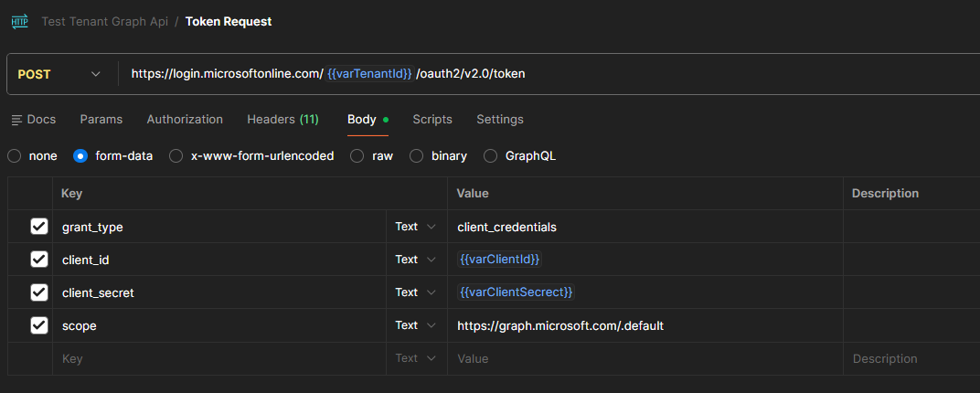
Task: Click the empty Key field in new row
Action: (x=219, y=359)
